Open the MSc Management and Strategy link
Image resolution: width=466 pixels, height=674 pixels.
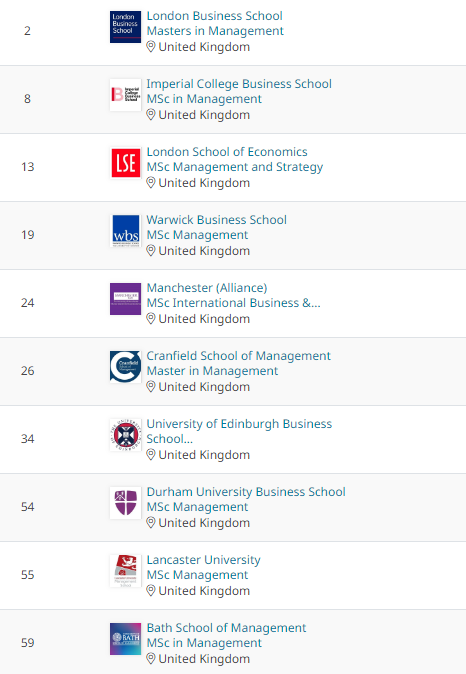[x=235, y=167]
